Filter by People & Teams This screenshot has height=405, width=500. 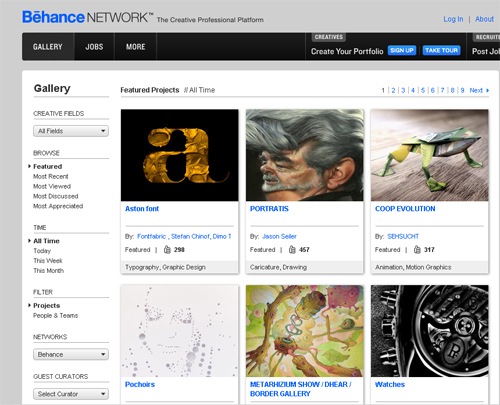pyautogui.click(x=56, y=315)
